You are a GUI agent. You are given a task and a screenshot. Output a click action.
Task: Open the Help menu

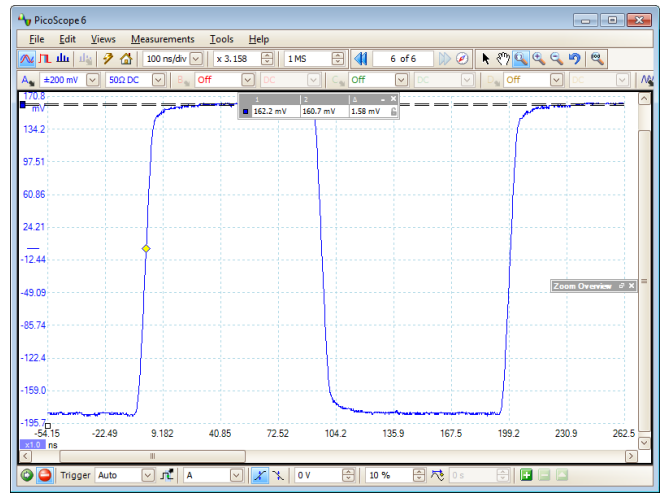click(x=259, y=39)
